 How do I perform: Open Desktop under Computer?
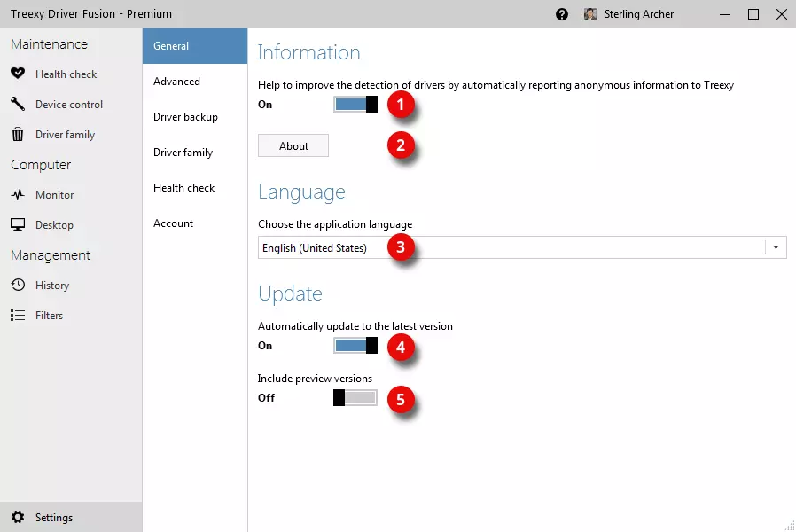click(71, 224)
